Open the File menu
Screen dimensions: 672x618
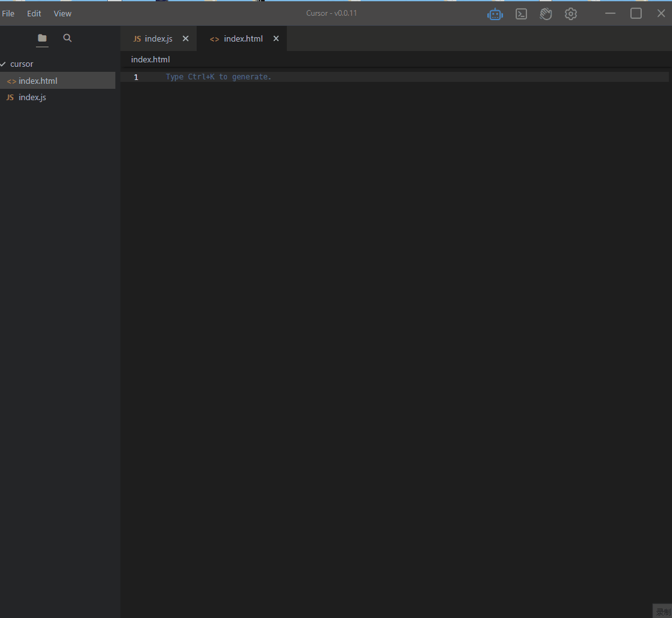coord(8,14)
